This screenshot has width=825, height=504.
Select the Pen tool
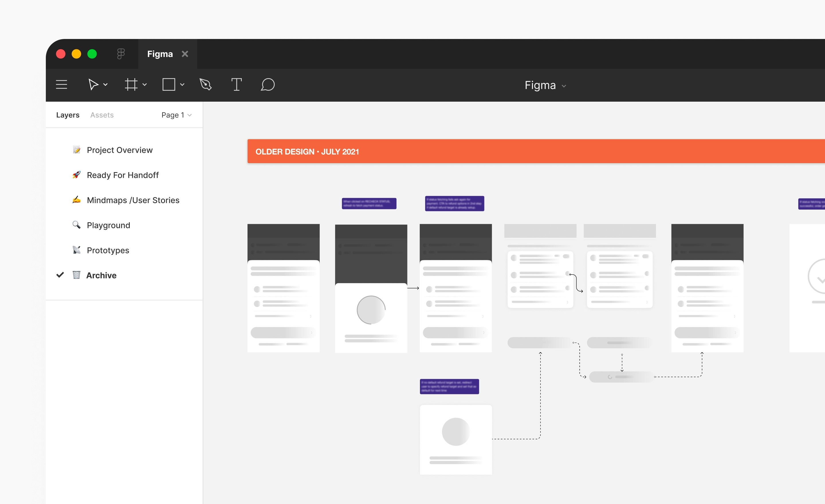coord(206,85)
